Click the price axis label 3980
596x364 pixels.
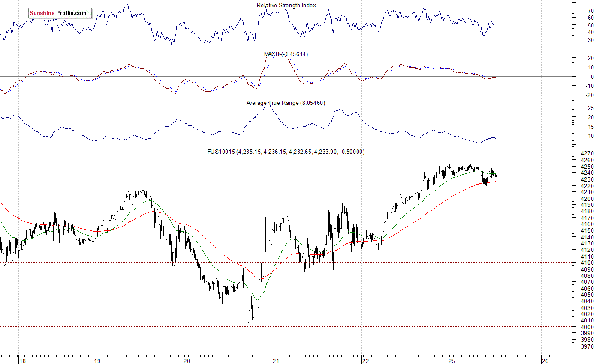point(588,340)
